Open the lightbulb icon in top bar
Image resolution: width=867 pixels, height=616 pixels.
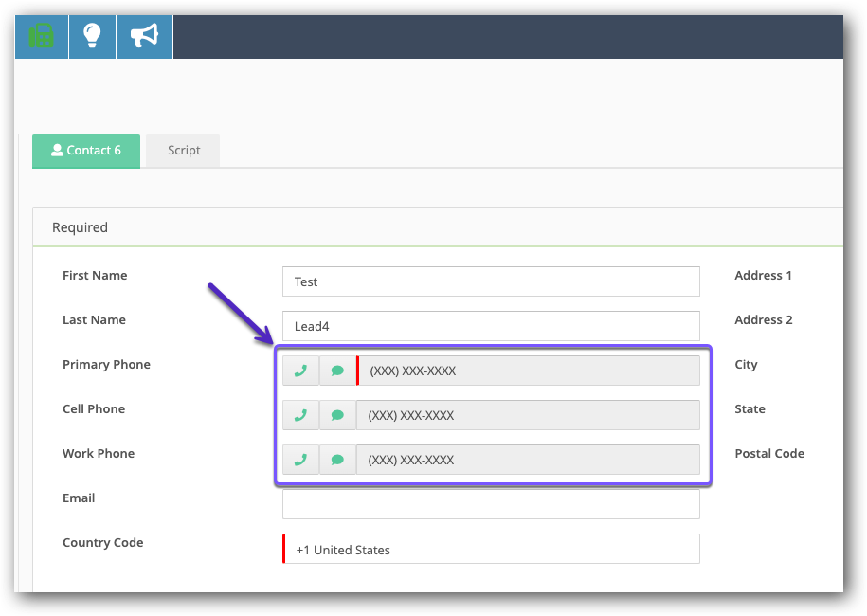(x=92, y=36)
